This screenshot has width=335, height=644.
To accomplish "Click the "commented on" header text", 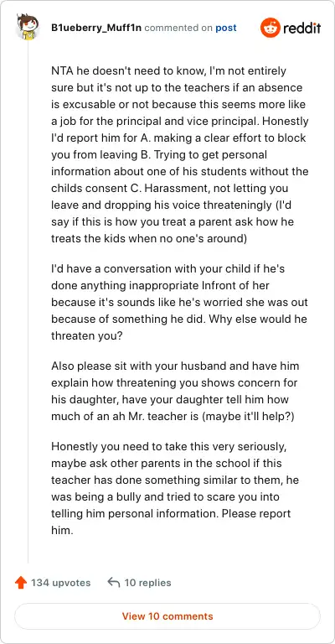I will [178, 28].
